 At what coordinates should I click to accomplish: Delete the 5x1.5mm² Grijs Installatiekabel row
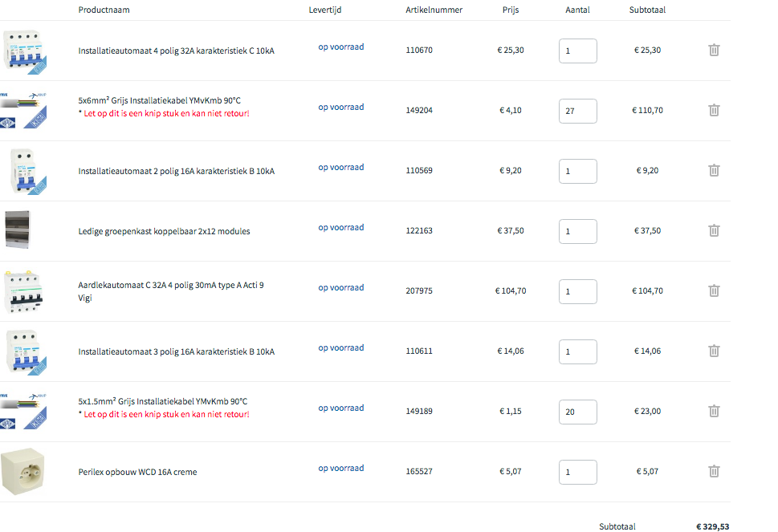(x=714, y=411)
